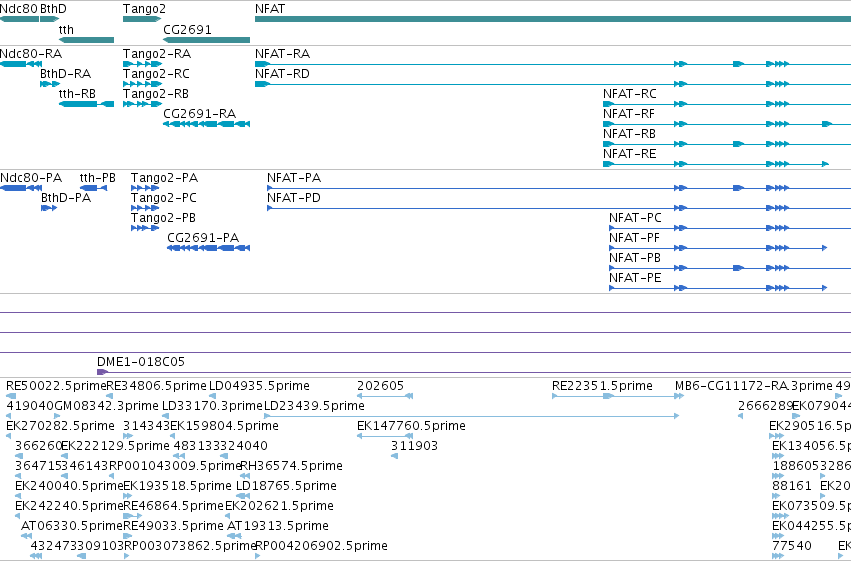Click transcript Tango2-RC
The height and width of the screenshot is (561, 851).
tap(156, 74)
